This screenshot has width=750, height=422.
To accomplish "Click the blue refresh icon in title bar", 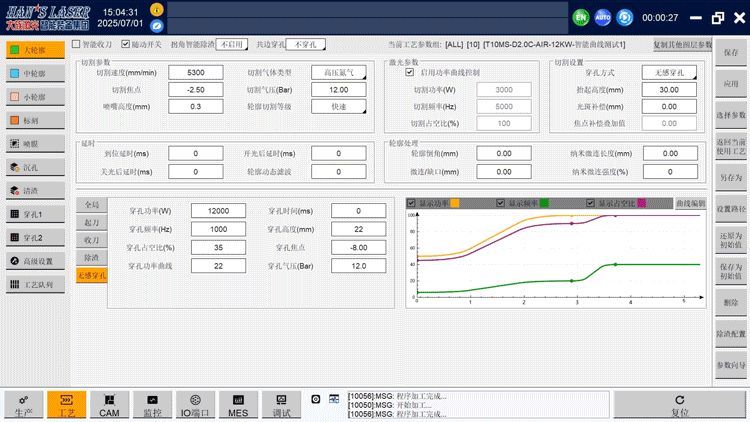I will 624,17.
